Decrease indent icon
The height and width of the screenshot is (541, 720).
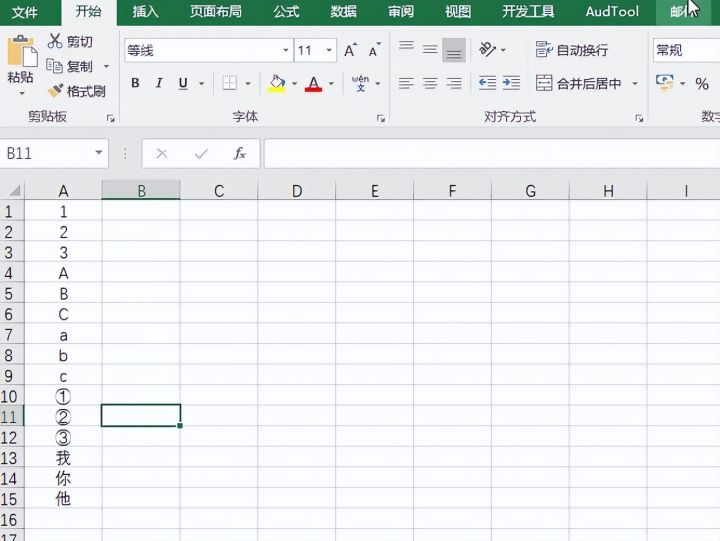487,83
